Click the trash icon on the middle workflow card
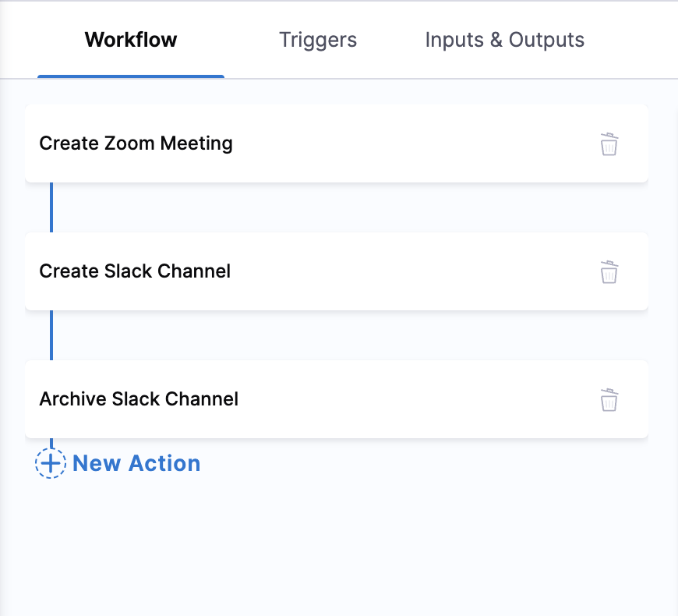Viewport: 678px width, 616px height. [x=609, y=272]
